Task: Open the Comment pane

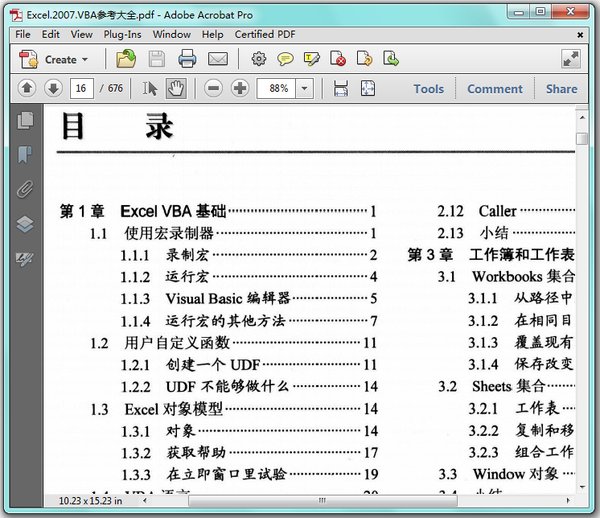Action: coord(495,89)
